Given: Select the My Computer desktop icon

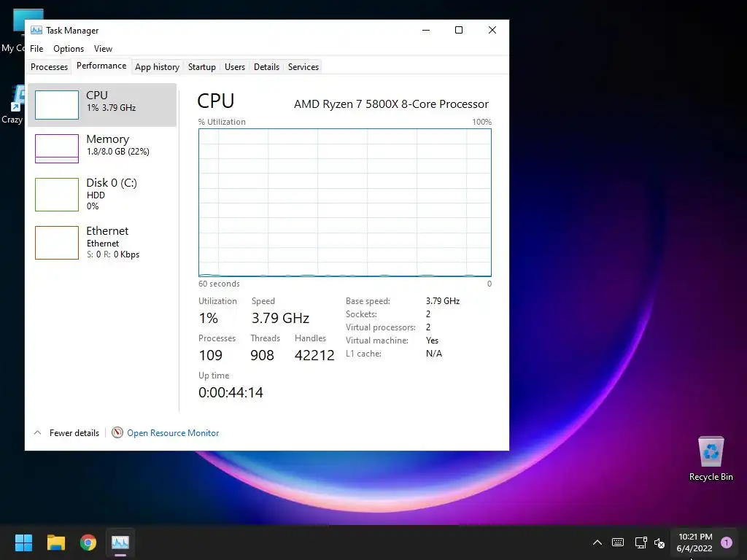Looking at the screenshot, I should [13, 31].
